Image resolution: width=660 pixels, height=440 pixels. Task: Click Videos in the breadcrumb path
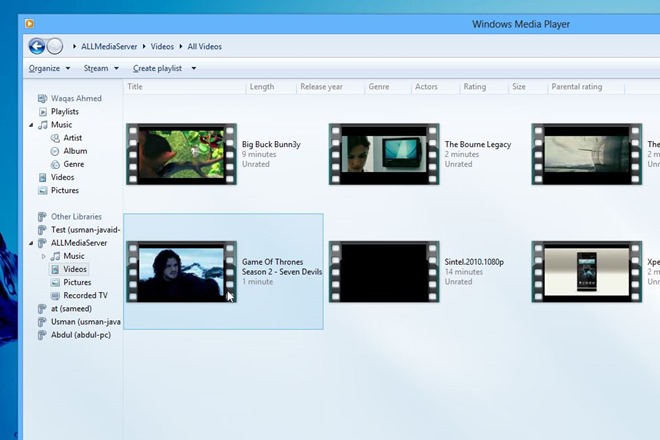coord(162,47)
